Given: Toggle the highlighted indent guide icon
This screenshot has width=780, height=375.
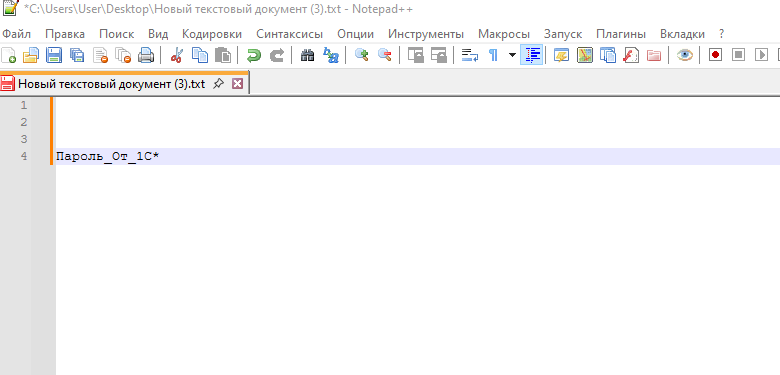Looking at the screenshot, I should click(531, 55).
